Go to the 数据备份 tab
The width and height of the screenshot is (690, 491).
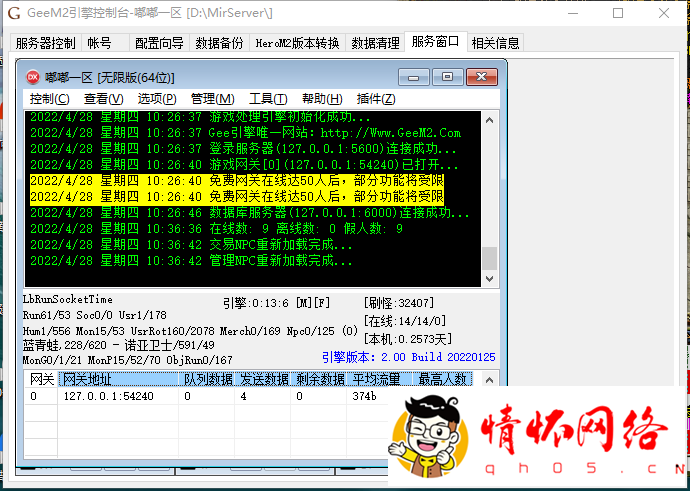pyautogui.click(x=220, y=43)
